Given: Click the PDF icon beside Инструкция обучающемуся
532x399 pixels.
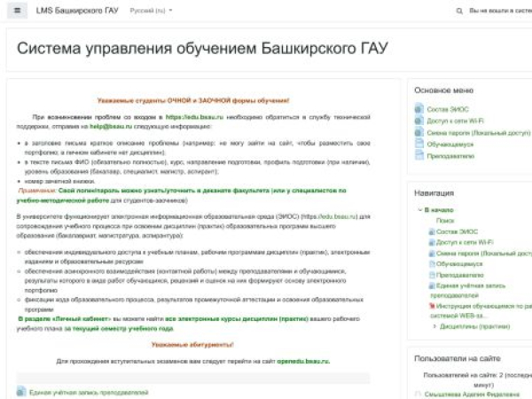Looking at the screenshot, I should coord(431,303).
